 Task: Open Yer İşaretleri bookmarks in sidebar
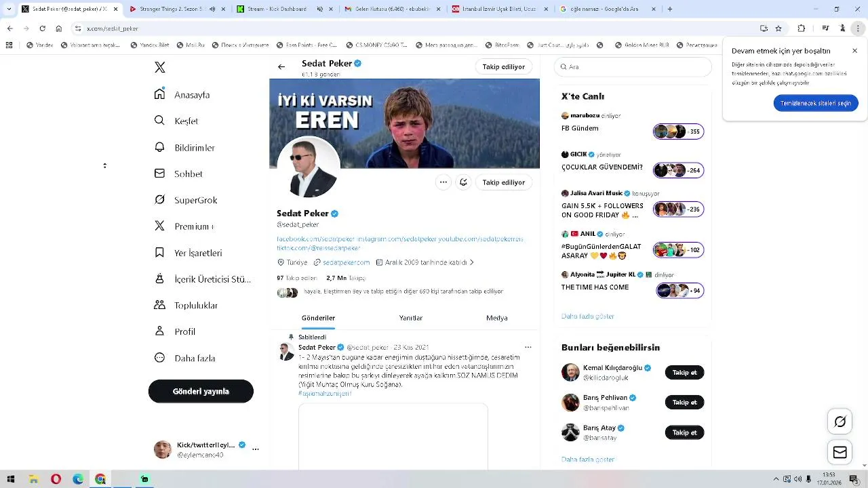[188, 253]
